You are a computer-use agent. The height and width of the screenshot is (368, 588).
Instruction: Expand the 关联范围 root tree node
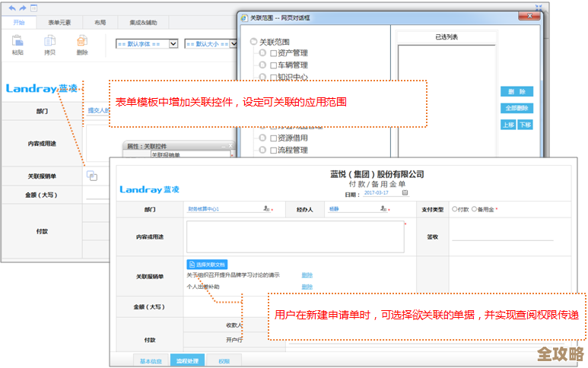point(253,41)
